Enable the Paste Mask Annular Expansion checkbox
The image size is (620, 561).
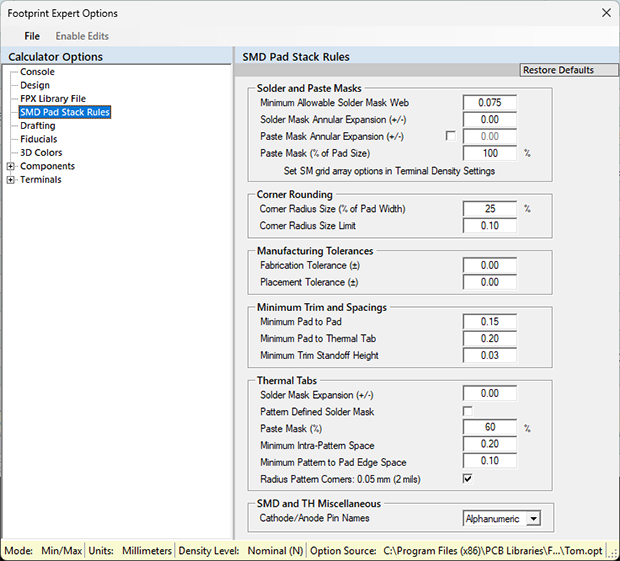(450, 136)
